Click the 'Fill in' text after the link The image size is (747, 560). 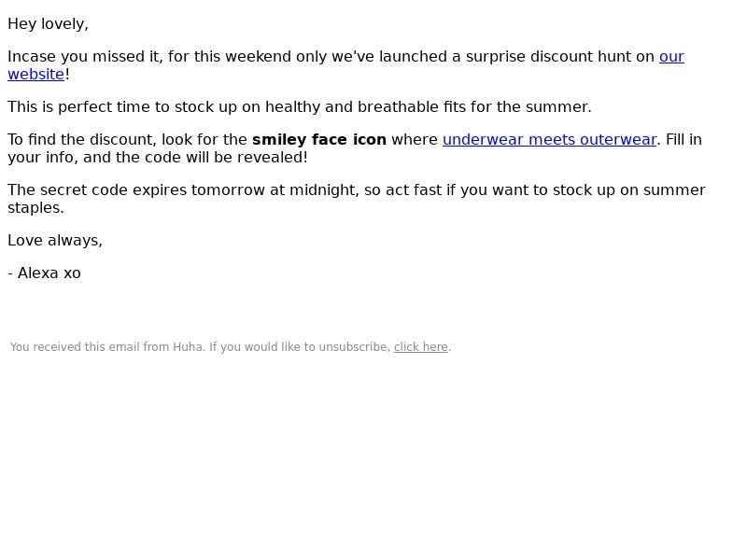(684, 139)
